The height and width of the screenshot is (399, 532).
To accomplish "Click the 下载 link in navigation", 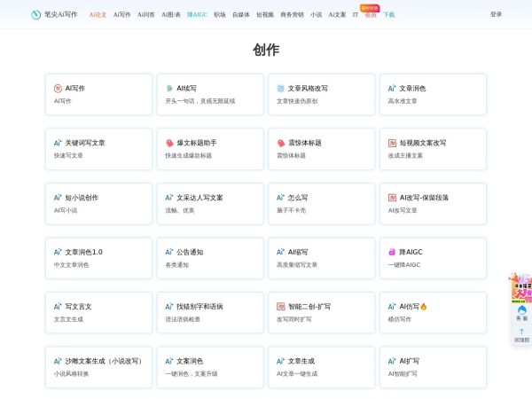I will (x=388, y=15).
